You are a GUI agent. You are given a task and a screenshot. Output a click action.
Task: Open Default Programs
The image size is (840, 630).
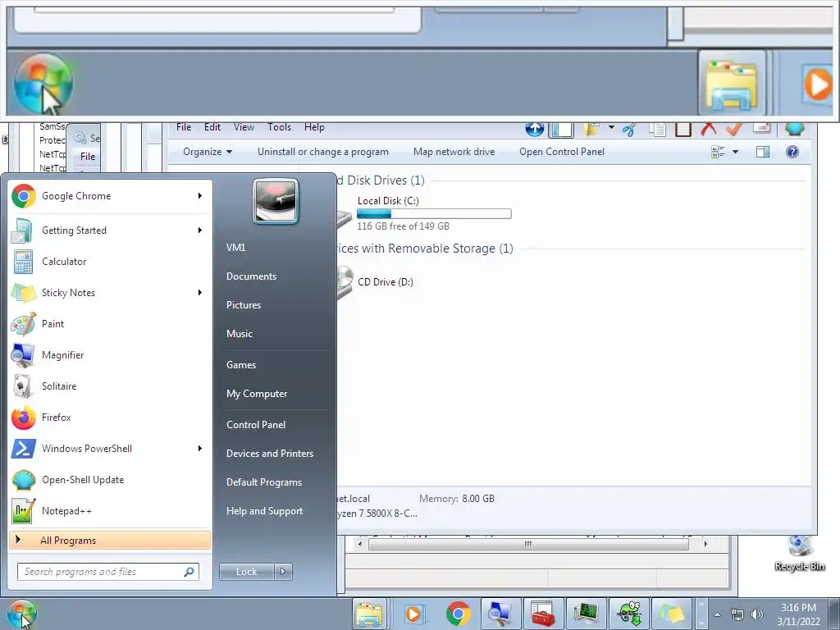tap(276, 482)
